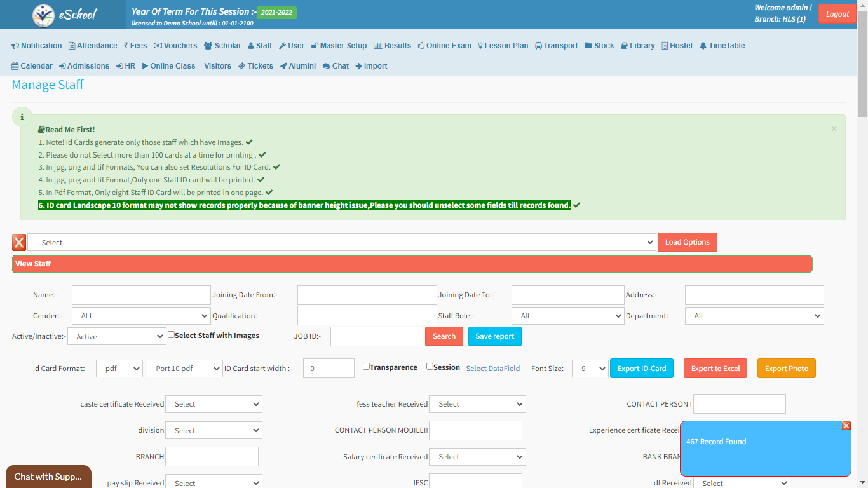Open the Staff Role dropdown
The image size is (868, 488).
567,316
